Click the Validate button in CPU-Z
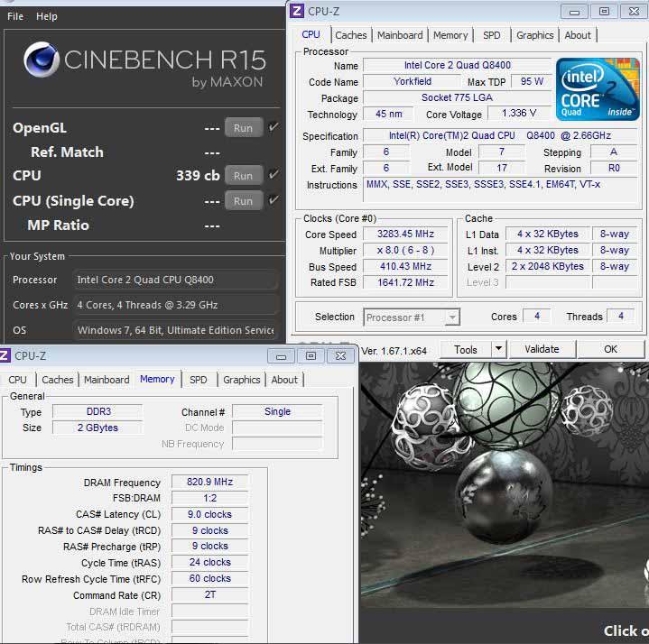The height and width of the screenshot is (644, 649). point(542,349)
